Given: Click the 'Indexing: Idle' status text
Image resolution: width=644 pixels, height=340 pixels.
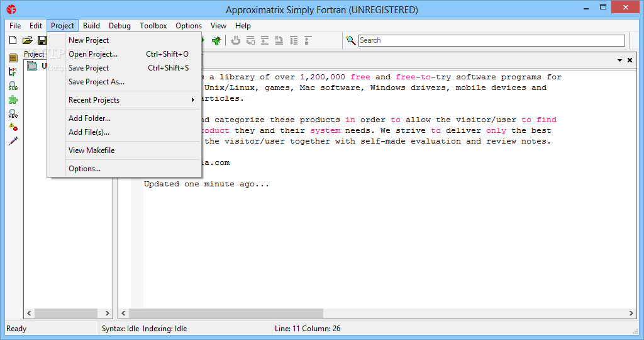Looking at the screenshot, I should pos(165,329).
